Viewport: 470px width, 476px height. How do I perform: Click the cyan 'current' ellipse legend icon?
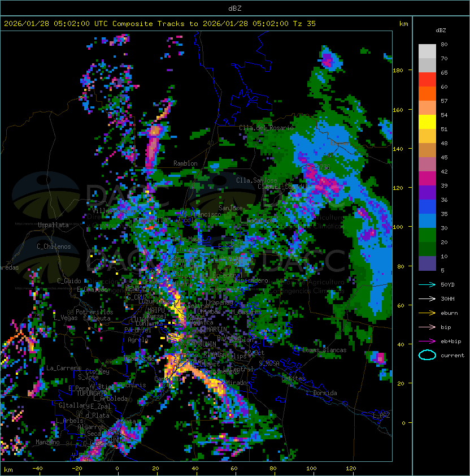[x=427, y=355]
